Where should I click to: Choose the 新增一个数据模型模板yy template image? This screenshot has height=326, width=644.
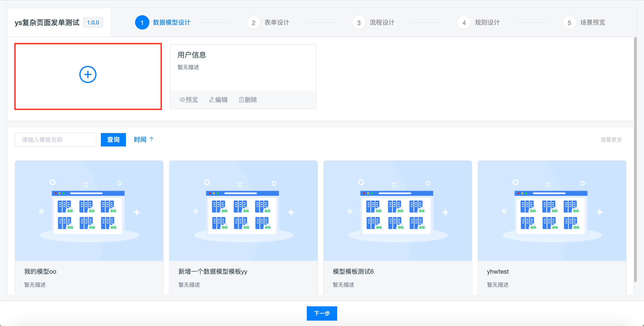point(243,210)
